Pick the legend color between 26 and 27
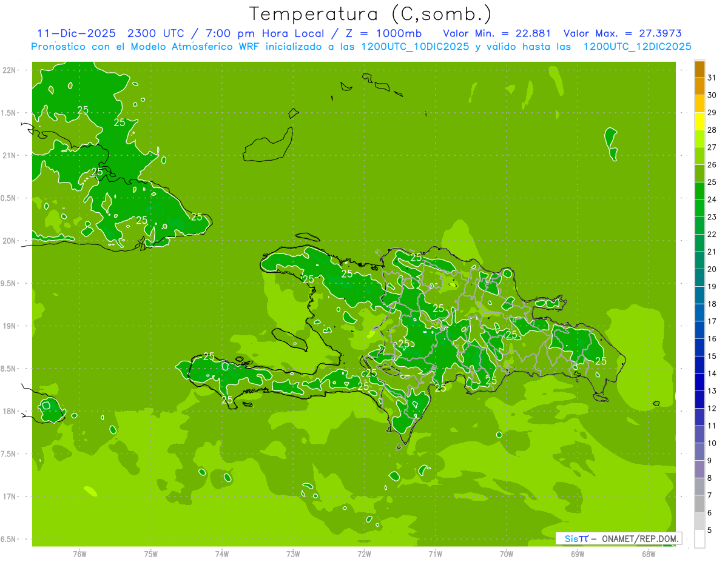 (699, 156)
